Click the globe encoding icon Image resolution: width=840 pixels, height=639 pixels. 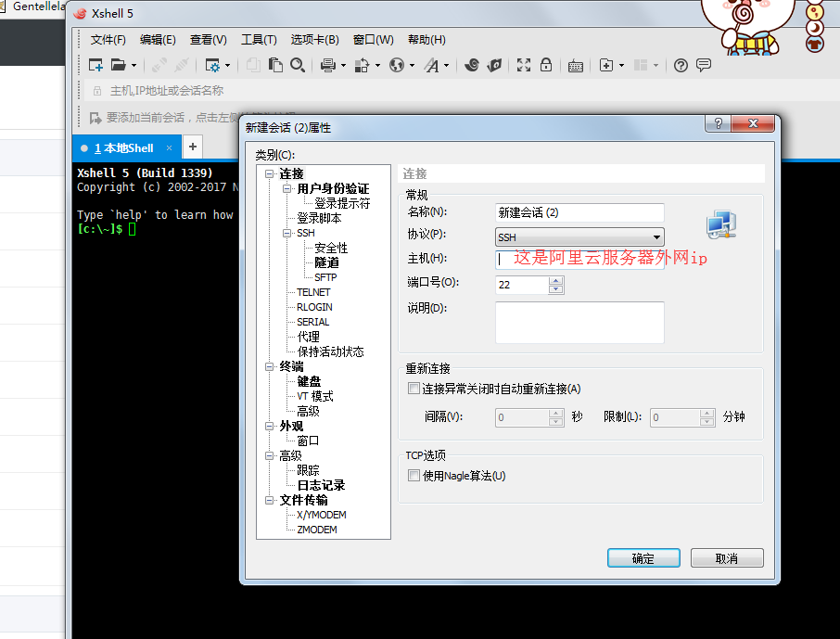[397, 66]
